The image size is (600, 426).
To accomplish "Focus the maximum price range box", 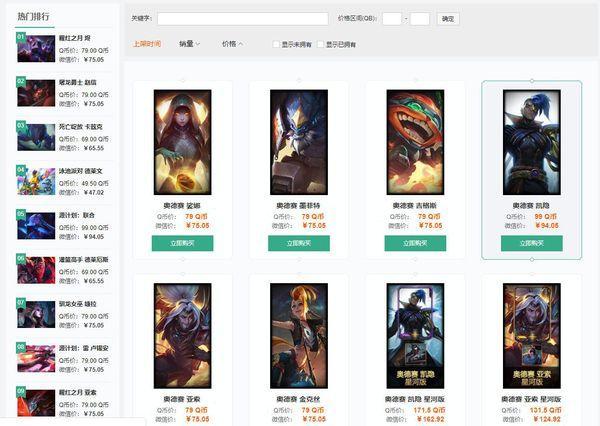I will pyautogui.click(x=420, y=19).
